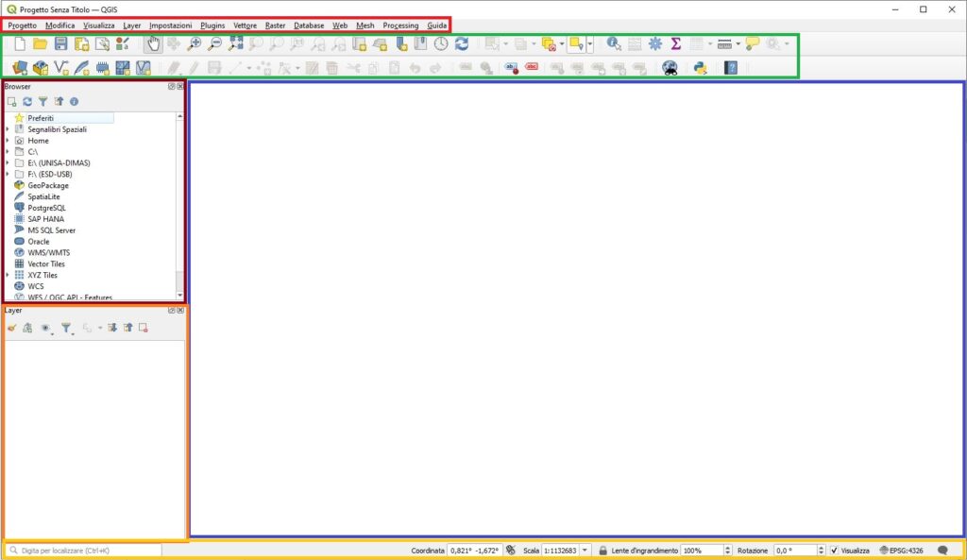Open Layer Styling panel brush icon
The width and height of the screenshot is (967, 560).
coord(11,328)
